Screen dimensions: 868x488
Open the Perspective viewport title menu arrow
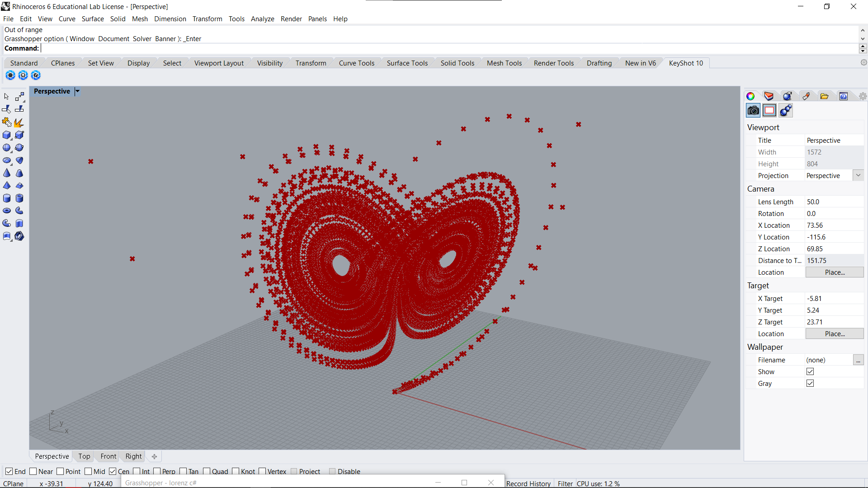coord(77,91)
